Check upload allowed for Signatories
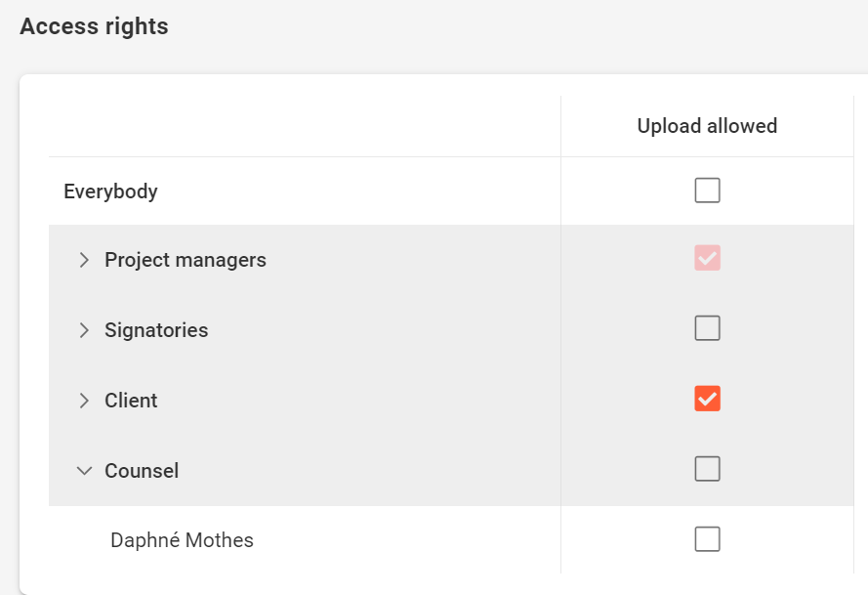The width and height of the screenshot is (868, 595). (707, 328)
